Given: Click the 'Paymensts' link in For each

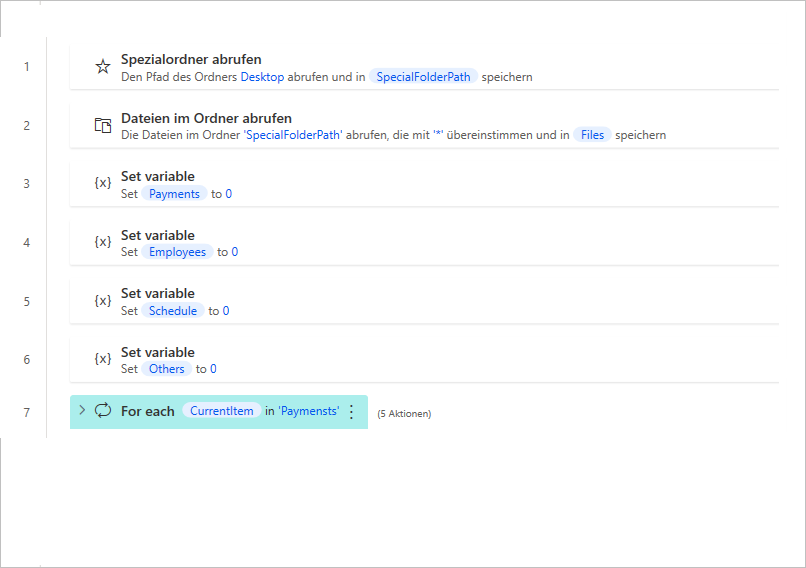Looking at the screenshot, I should pos(309,411).
